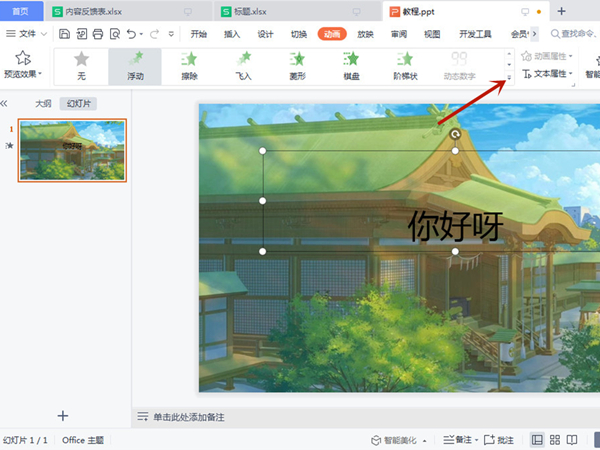Viewport: 600px width, 450px height.
Task: Add a new slide with plus button
Action: (x=63, y=415)
